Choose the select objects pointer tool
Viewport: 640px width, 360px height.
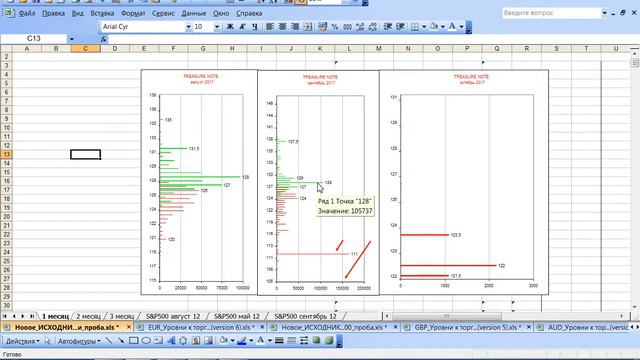pyautogui.click(x=47, y=341)
